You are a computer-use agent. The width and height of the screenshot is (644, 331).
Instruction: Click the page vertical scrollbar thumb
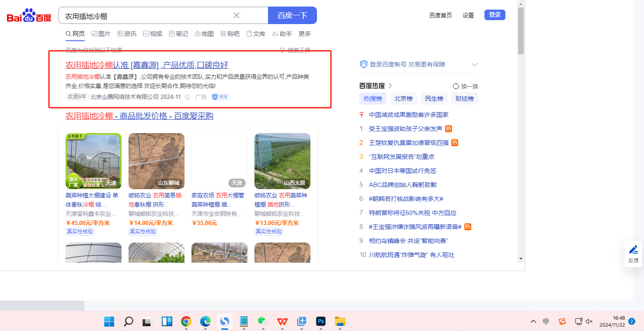point(521,31)
